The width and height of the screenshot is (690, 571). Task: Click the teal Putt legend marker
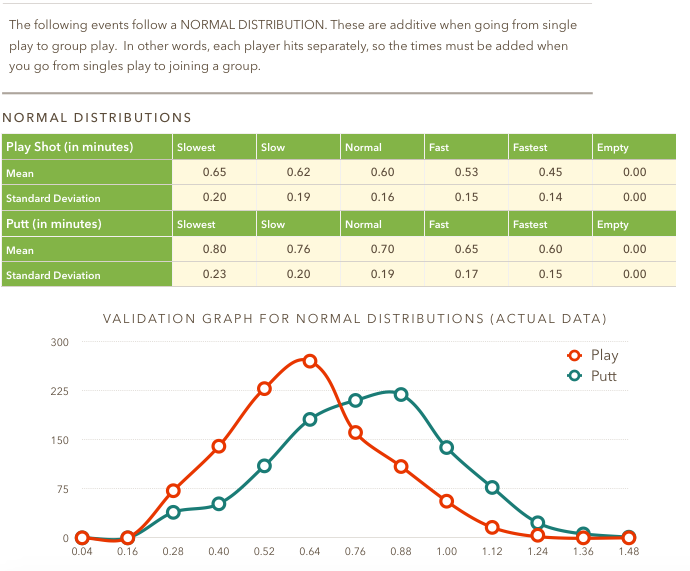tap(574, 376)
